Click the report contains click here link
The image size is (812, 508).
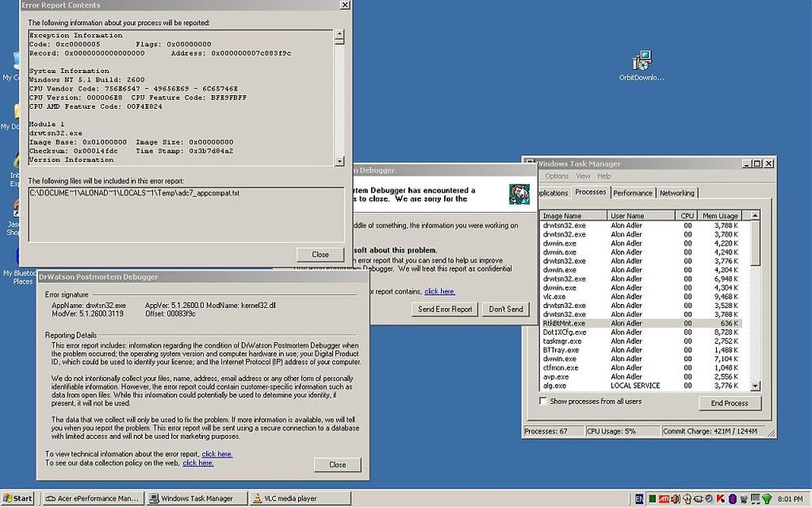pyautogui.click(x=439, y=291)
